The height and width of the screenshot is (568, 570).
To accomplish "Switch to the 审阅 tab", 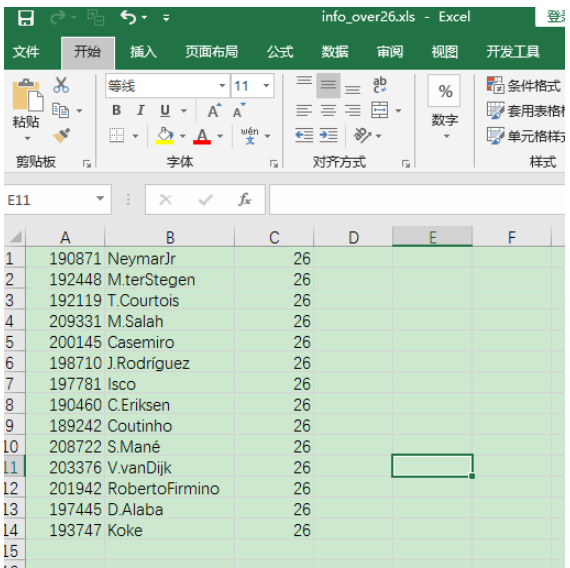I will tap(390, 52).
